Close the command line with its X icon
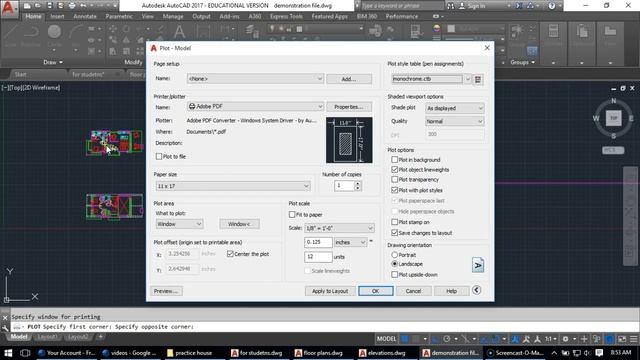The image size is (640, 360). pyautogui.click(x=5, y=317)
